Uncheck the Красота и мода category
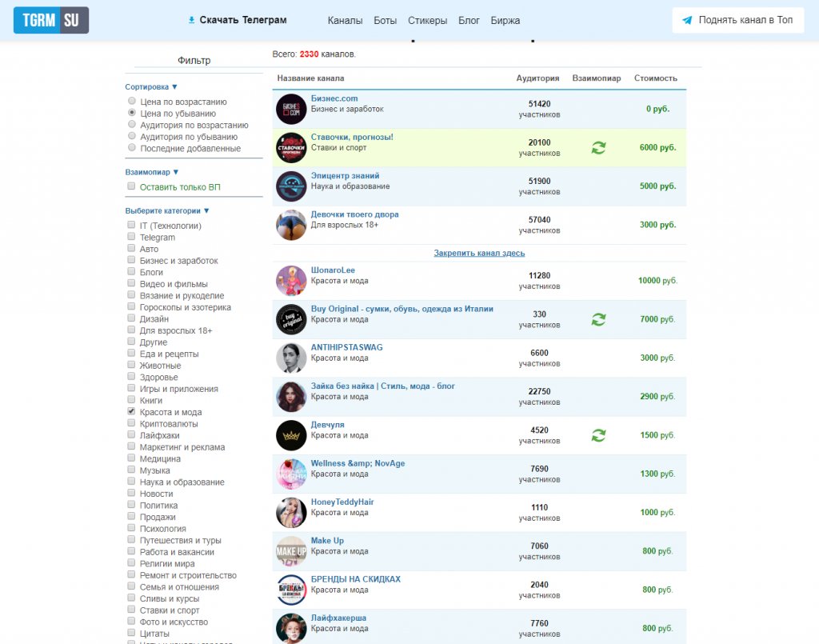Image resolution: width=819 pixels, height=644 pixels. point(132,411)
